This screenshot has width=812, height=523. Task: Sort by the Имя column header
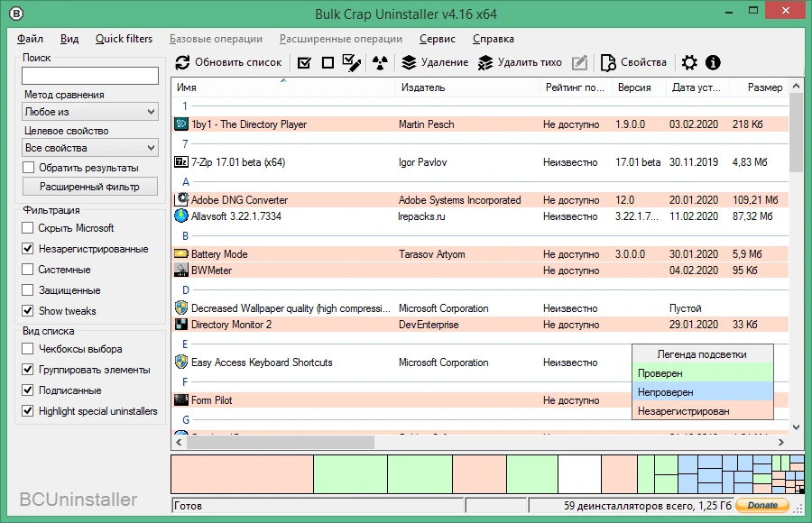click(283, 87)
